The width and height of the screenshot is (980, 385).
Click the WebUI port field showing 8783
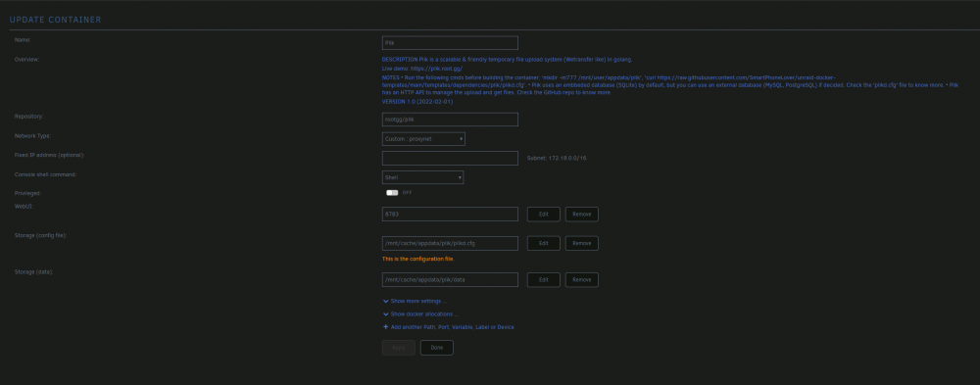click(450, 215)
